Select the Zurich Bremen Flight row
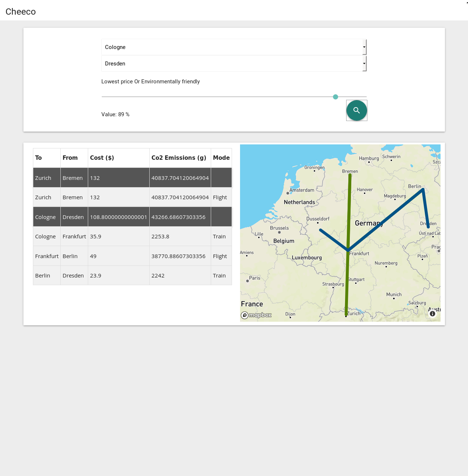Image resolution: width=468 pixels, height=476 pixels. coord(132,197)
